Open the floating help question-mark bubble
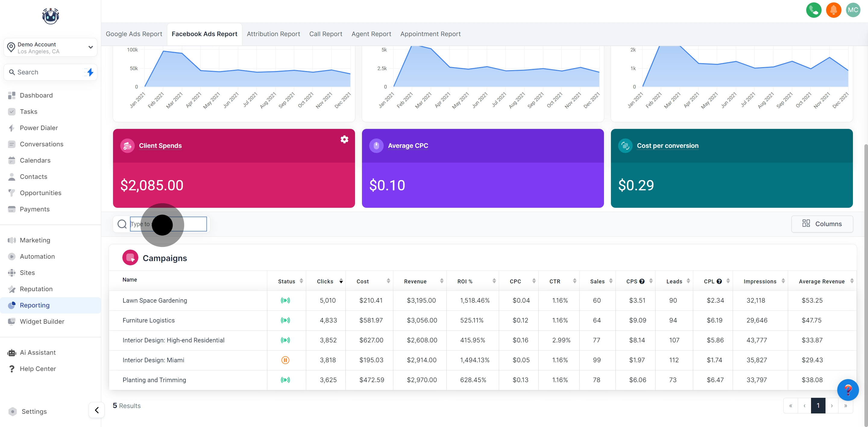The width and height of the screenshot is (868, 427). tap(848, 390)
